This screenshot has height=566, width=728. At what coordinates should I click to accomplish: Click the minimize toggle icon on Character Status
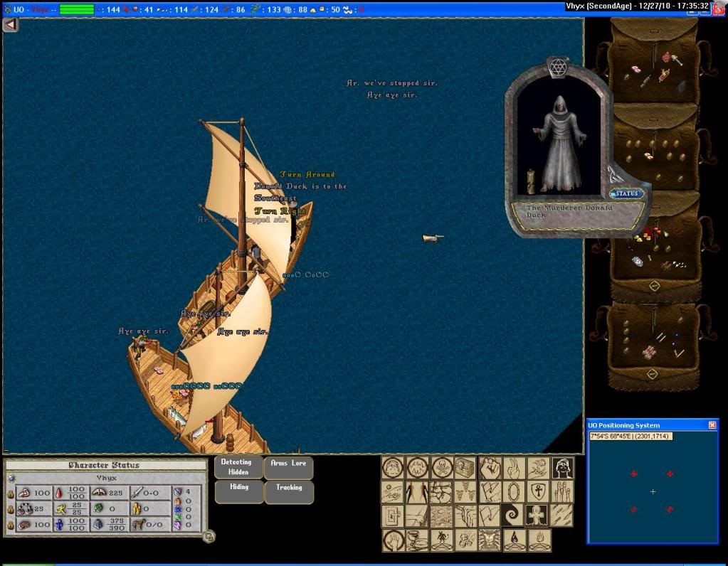(x=209, y=536)
